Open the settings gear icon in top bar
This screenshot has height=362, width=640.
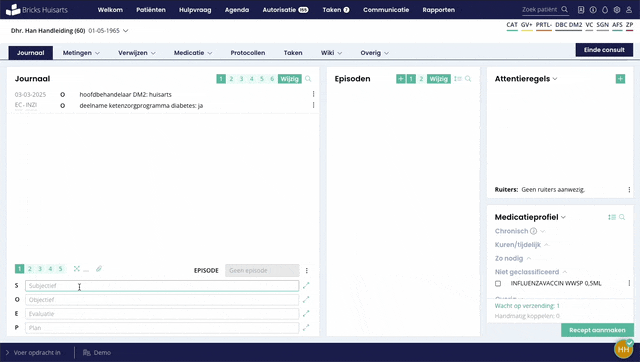coord(617,10)
